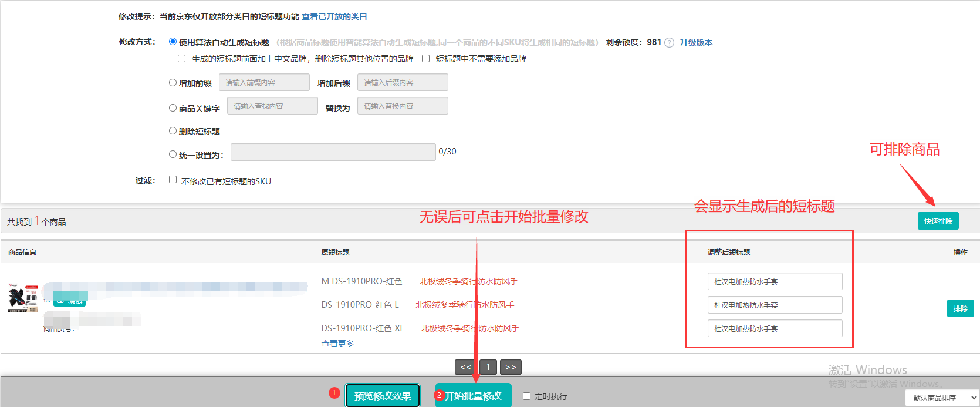Click the 预览修改效果 button

[x=383, y=396]
